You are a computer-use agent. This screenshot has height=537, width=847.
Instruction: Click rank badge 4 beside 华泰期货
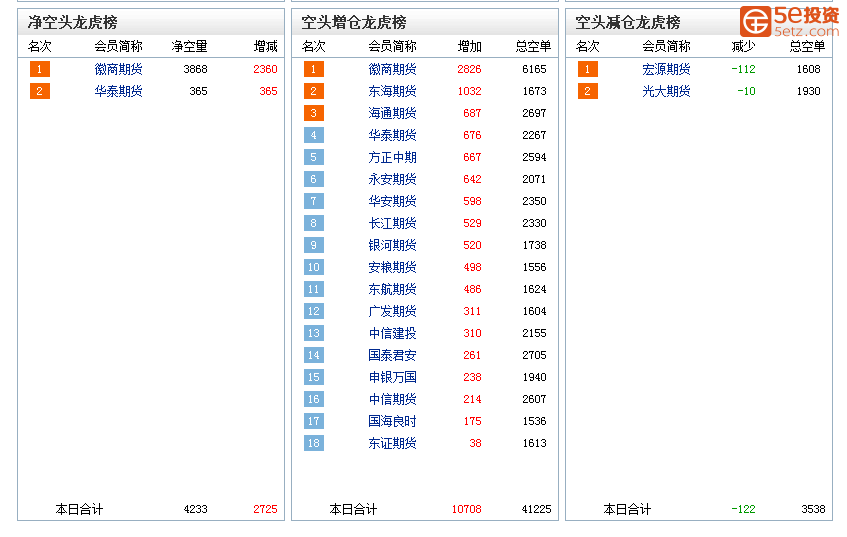pos(313,135)
